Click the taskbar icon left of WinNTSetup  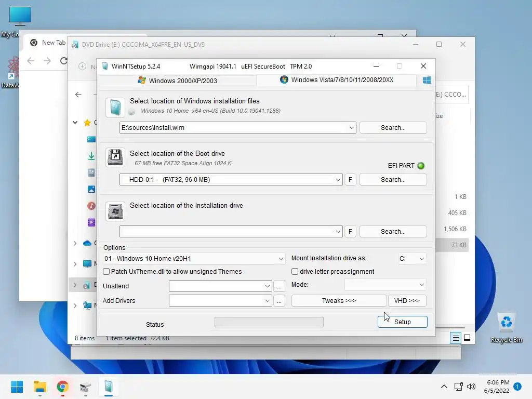click(x=86, y=387)
